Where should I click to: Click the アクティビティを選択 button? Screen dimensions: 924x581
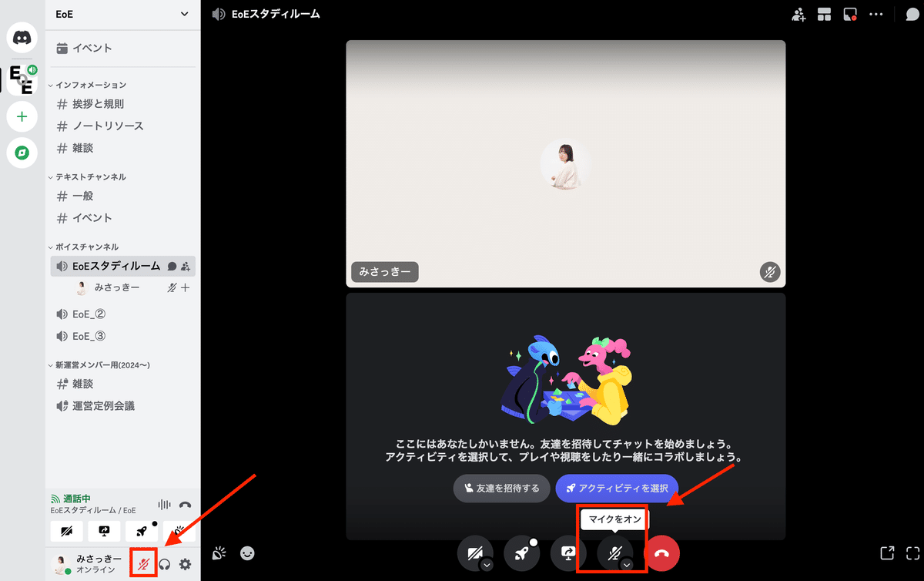click(617, 489)
